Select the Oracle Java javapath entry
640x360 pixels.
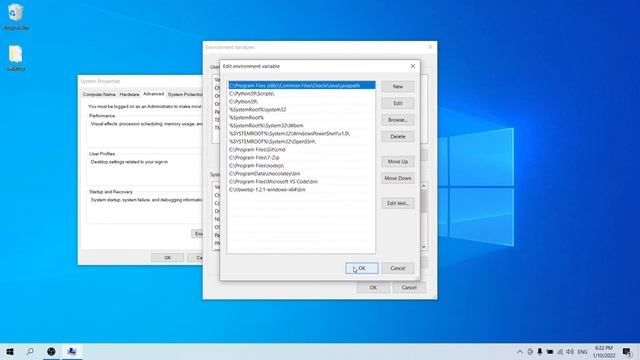tap(301, 85)
